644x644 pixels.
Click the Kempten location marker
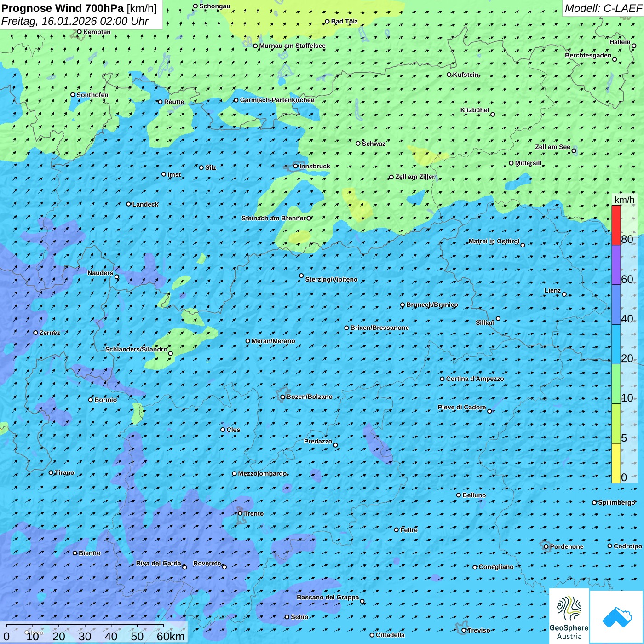pyautogui.click(x=79, y=32)
